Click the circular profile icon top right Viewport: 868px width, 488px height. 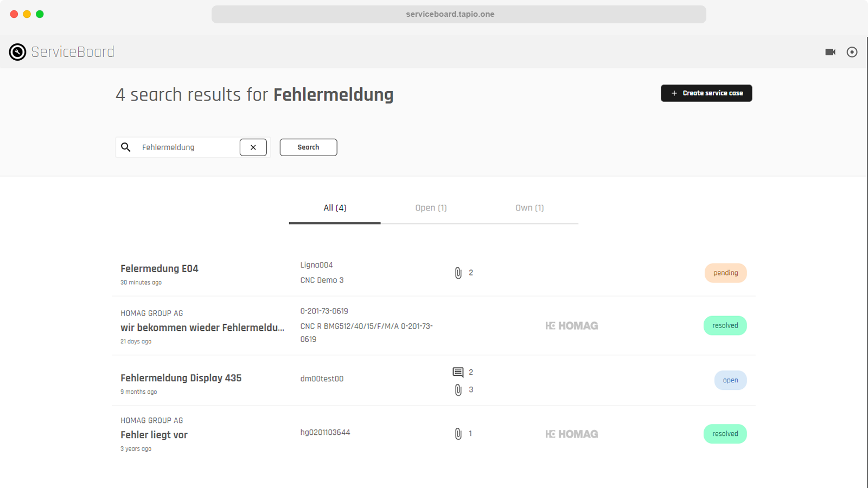(852, 52)
